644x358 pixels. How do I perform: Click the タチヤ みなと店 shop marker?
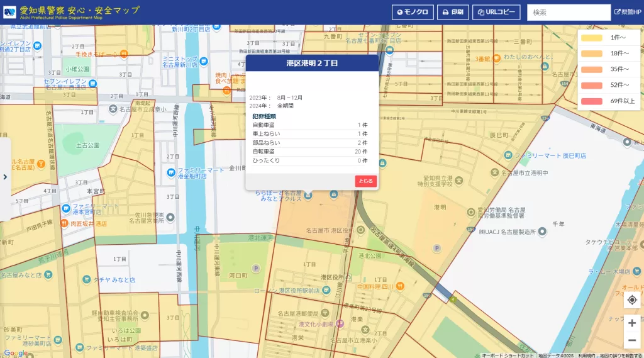86,279
